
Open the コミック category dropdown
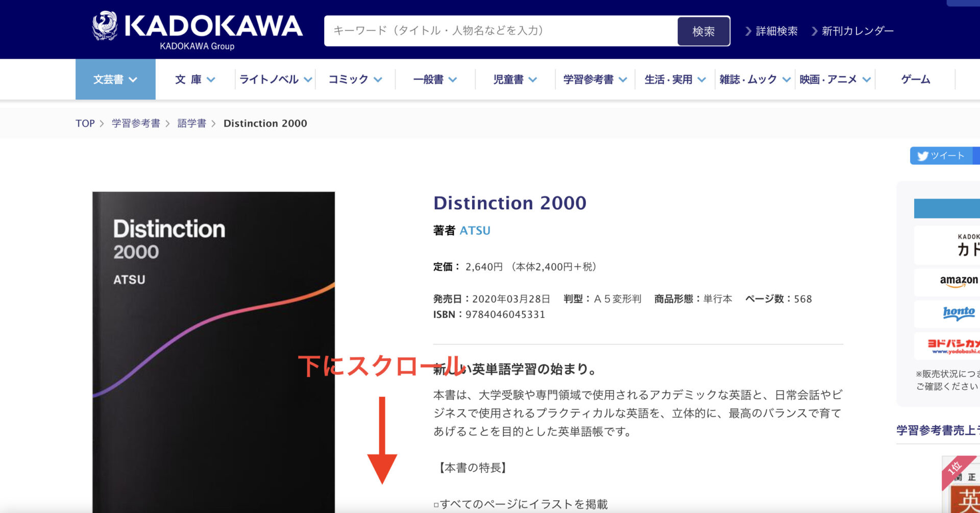(x=354, y=79)
